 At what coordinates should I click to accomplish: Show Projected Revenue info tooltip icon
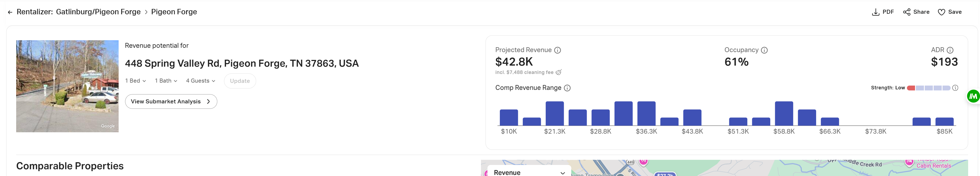557,50
